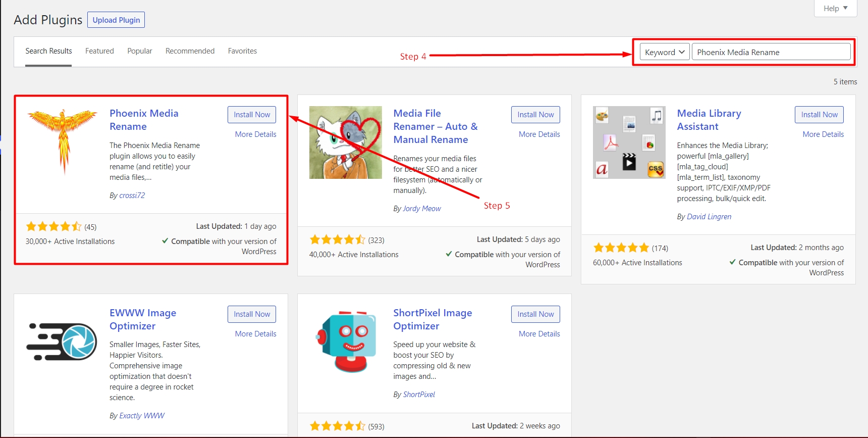Open the EWWW Image Optimizer title link
The width and height of the screenshot is (868, 438).
[x=143, y=319]
